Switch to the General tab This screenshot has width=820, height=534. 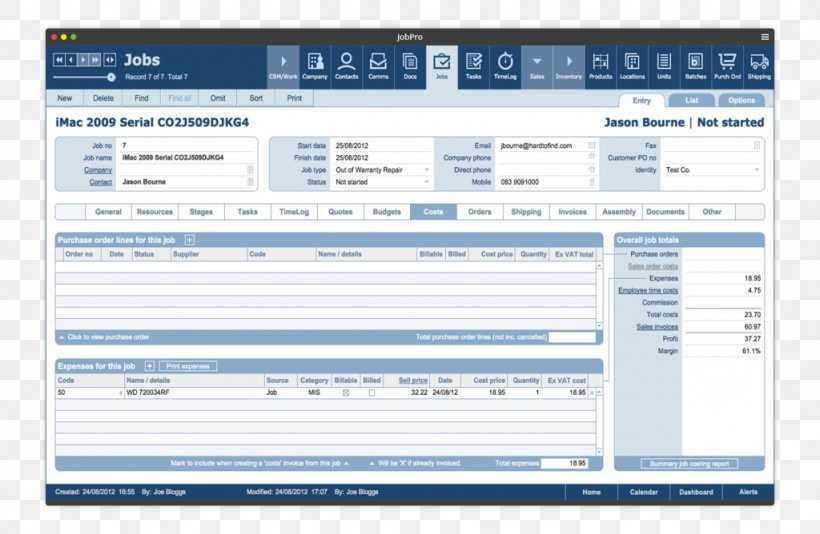click(x=108, y=212)
